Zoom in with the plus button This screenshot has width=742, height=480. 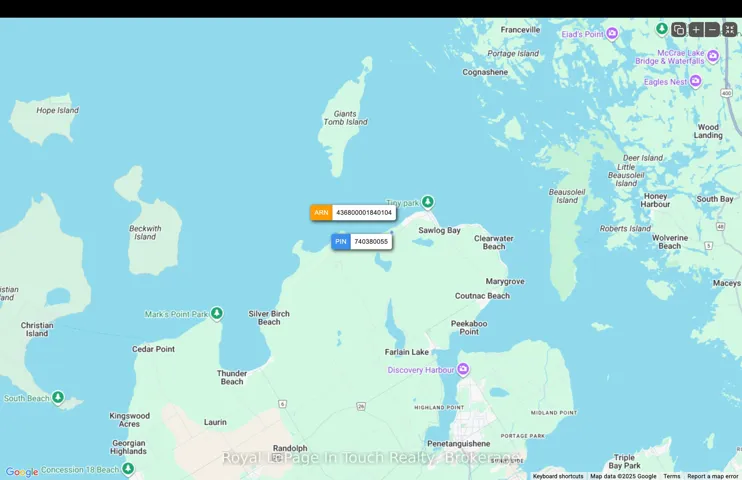(x=696, y=30)
